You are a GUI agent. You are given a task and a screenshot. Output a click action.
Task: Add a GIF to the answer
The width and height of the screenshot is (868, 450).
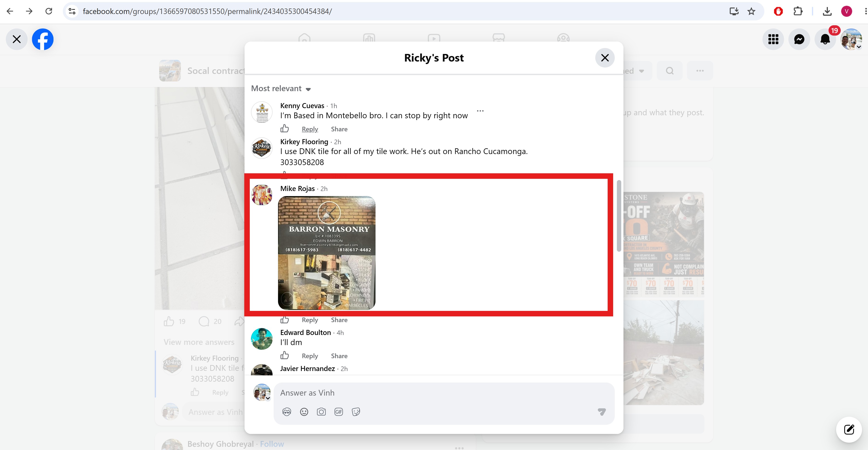pyautogui.click(x=339, y=412)
